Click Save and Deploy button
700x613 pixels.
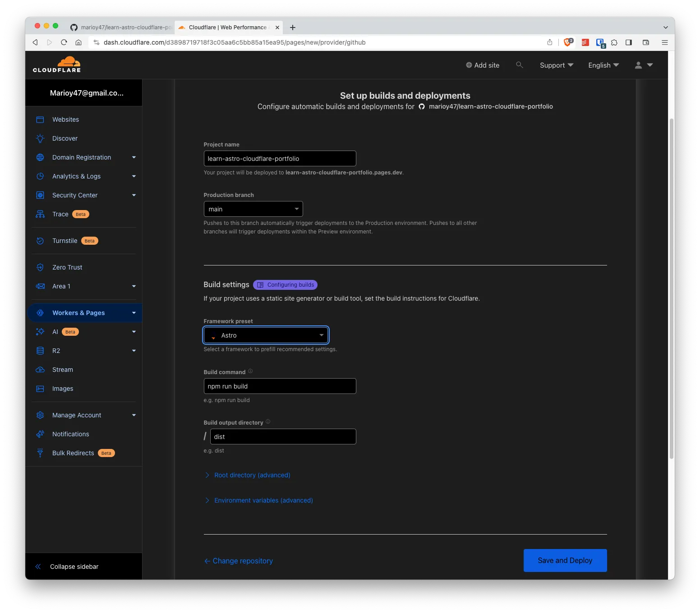click(x=565, y=560)
